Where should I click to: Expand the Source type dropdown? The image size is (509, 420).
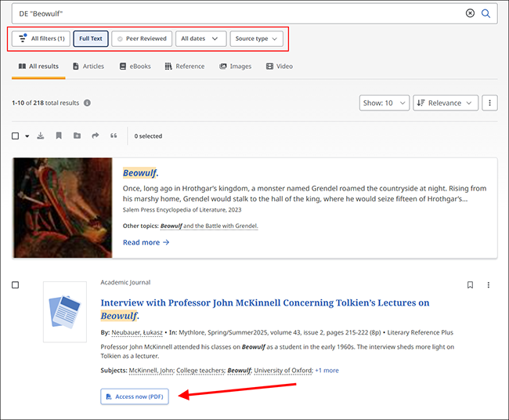pos(256,38)
